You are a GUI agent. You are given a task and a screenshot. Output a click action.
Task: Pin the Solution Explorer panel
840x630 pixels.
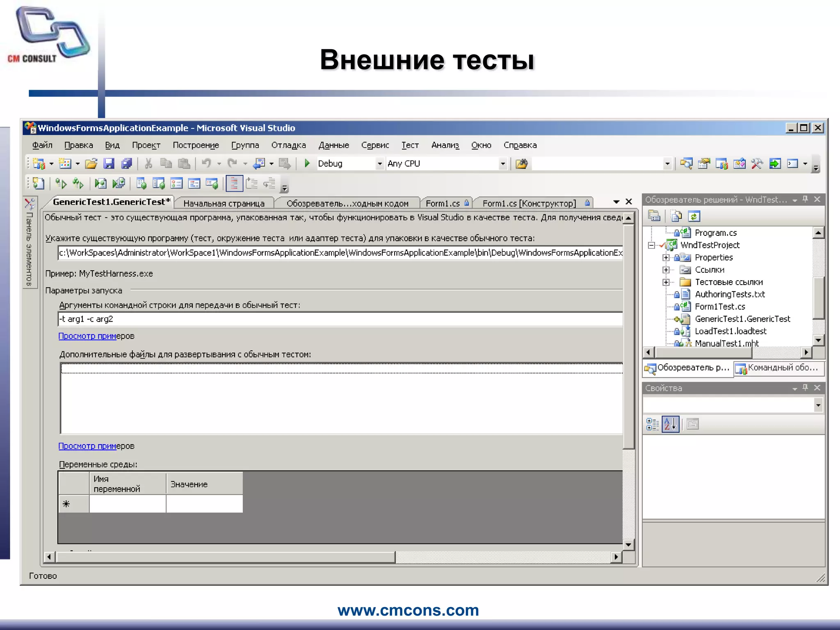click(806, 199)
